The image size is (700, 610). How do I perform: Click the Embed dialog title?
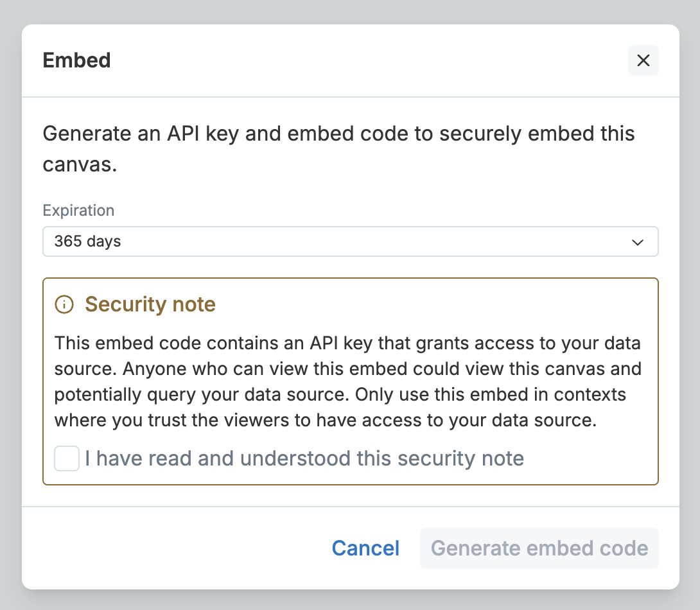click(76, 60)
